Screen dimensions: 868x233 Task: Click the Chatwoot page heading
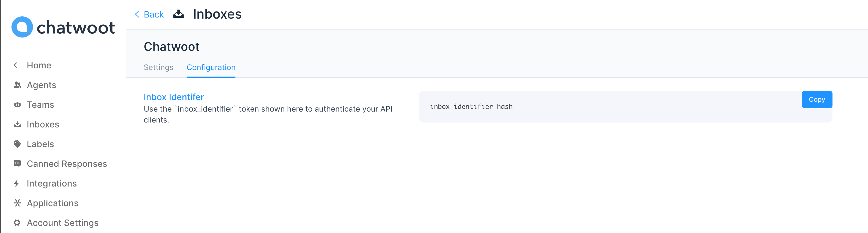click(x=172, y=46)
